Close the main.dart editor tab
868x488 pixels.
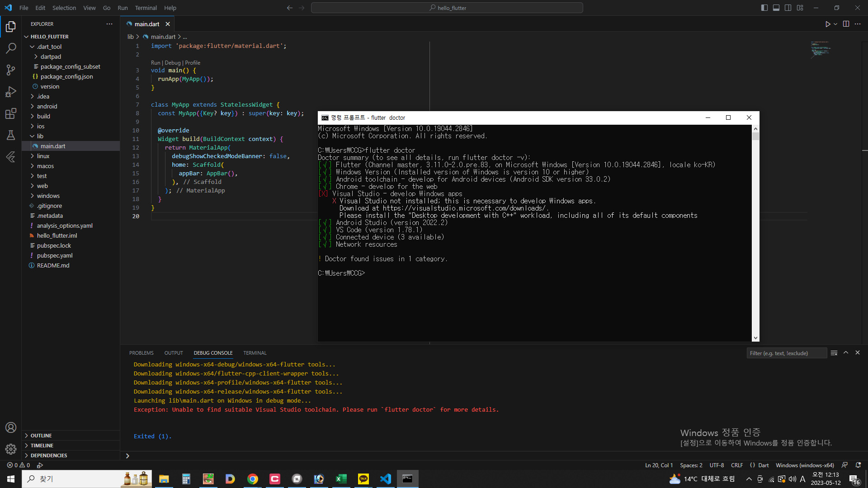168,24
